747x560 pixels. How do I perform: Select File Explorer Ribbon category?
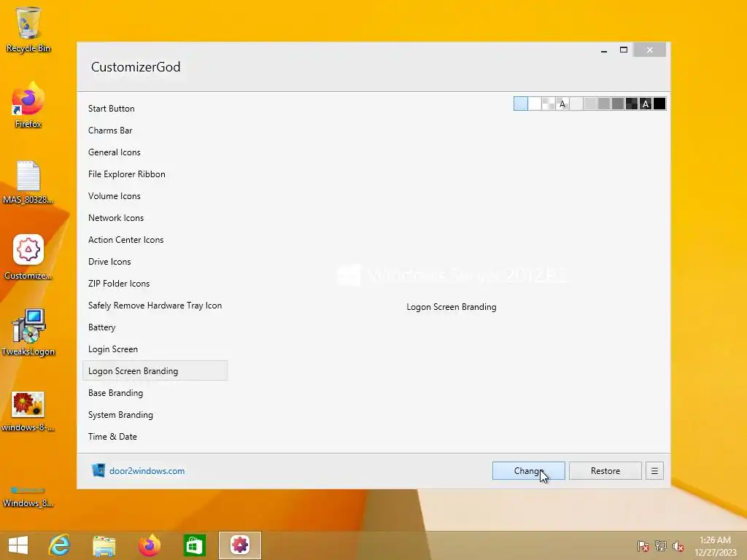155,174
